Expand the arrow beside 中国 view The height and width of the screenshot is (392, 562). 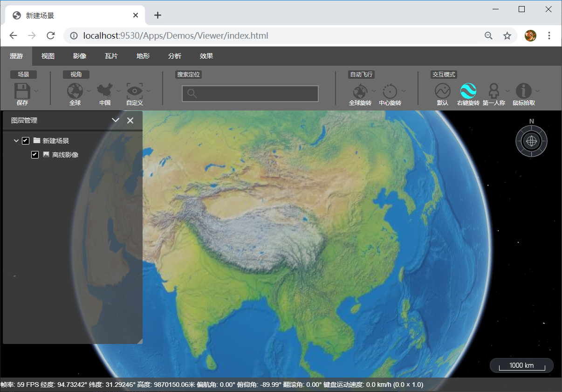(119, 91)
